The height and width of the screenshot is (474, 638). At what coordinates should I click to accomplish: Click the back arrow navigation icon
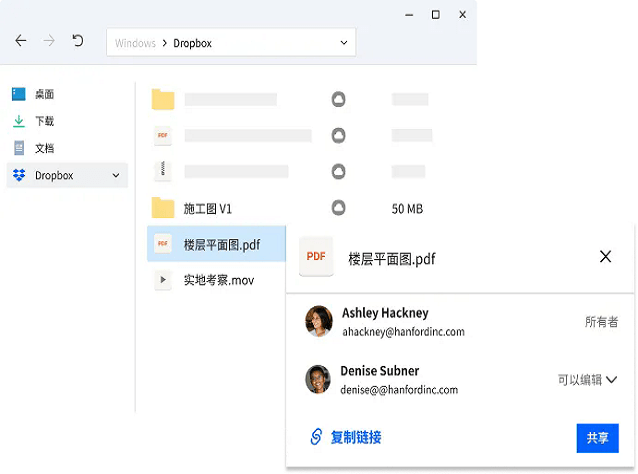21,41
